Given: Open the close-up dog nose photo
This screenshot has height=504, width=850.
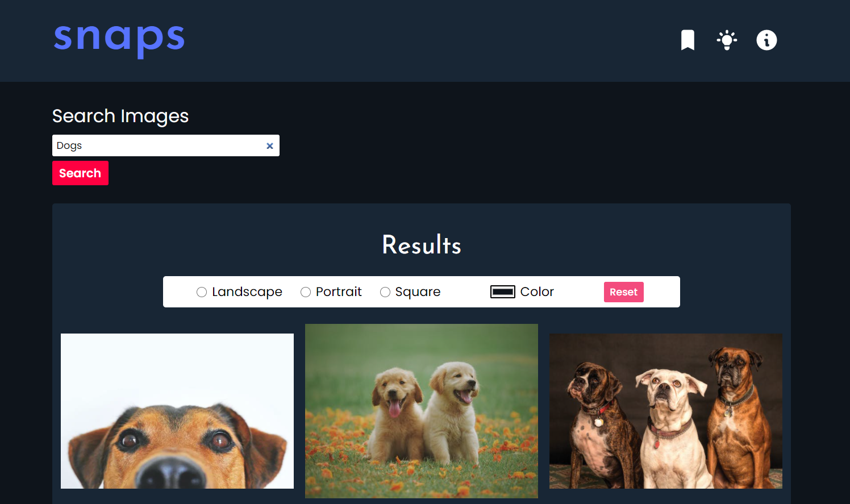Looking at the screenshot, I should click(x=177, y=411).
